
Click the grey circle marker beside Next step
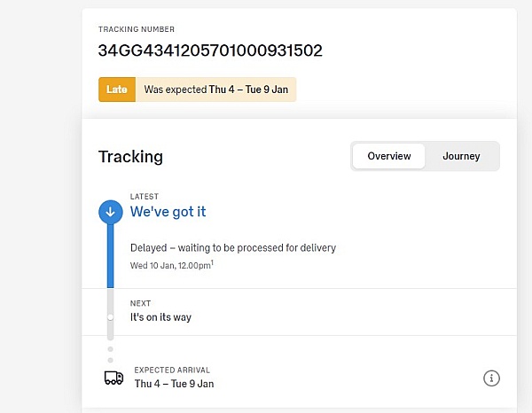[110, 316]
